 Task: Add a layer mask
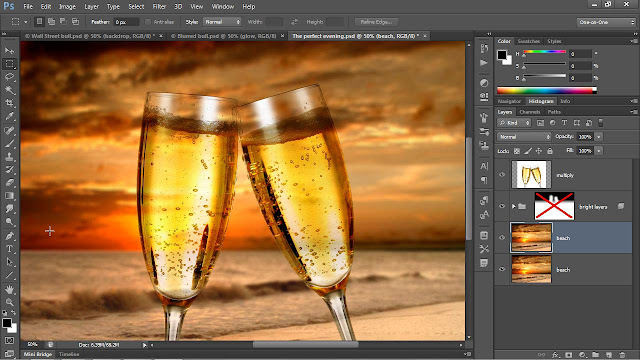[569, 355]
